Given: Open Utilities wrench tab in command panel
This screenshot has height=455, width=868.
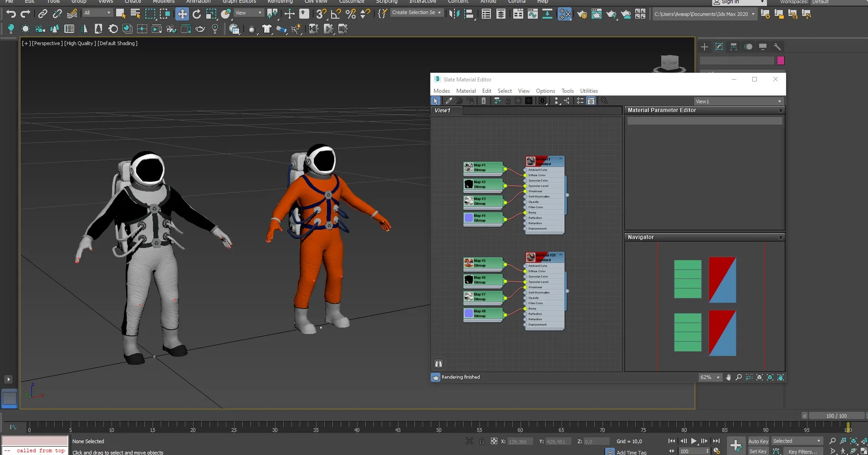Looking at the screenshot, I should click(x=777, y=46).
